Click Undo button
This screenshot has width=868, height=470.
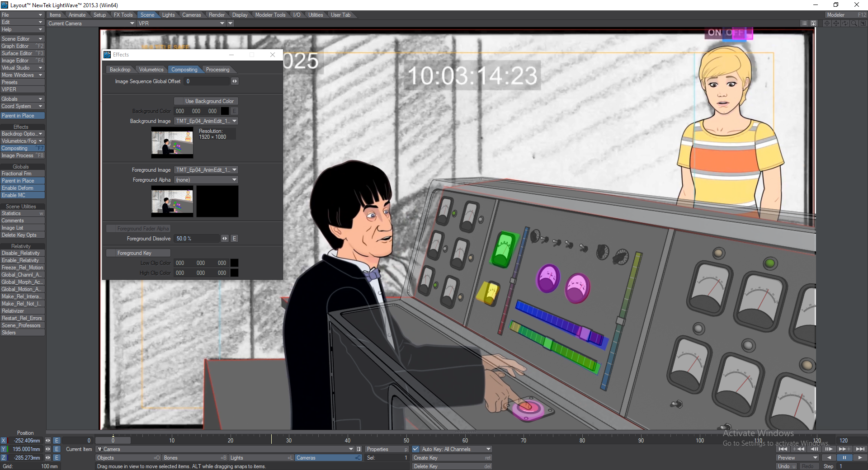pos(787,466)
